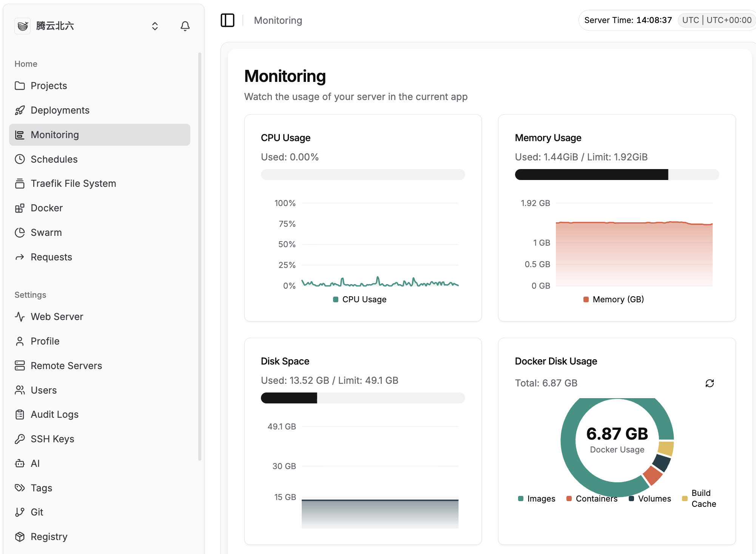
Task: Refresh Docker Disk Usage data
Action: coord(710,383)
